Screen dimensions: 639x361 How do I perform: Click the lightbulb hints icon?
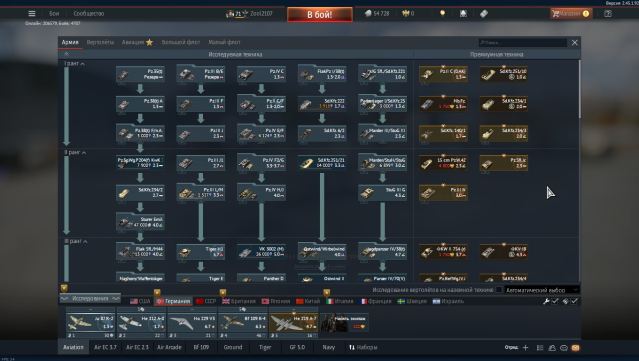443,13
